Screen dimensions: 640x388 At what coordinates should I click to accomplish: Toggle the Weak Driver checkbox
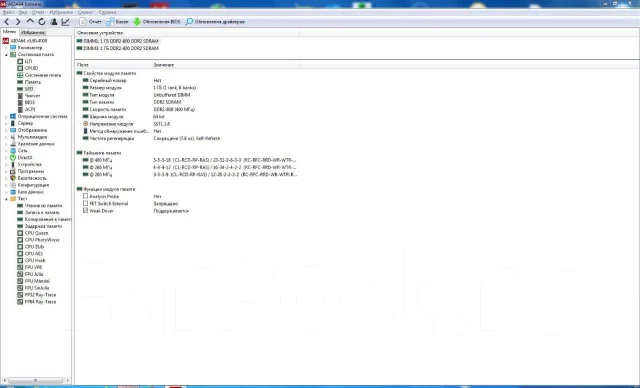85,211
